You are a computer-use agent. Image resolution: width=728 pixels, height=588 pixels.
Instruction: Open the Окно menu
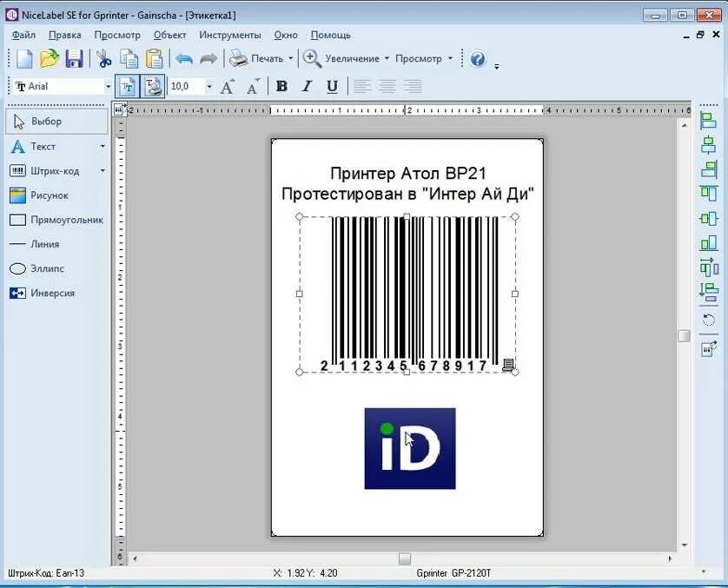click(286, 36)
